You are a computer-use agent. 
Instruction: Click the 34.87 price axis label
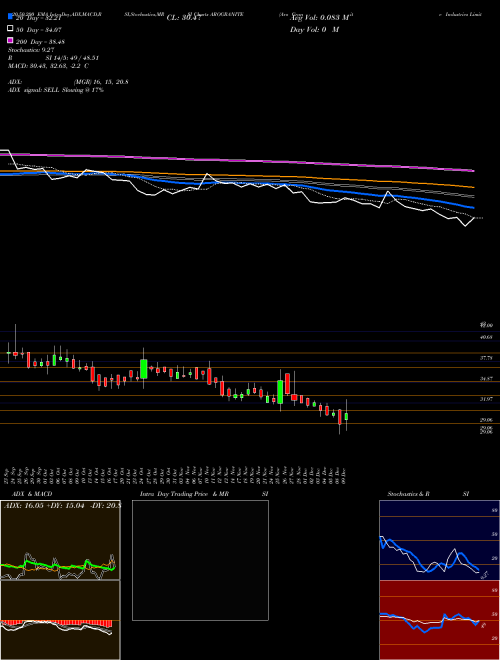tap(487, 378)
